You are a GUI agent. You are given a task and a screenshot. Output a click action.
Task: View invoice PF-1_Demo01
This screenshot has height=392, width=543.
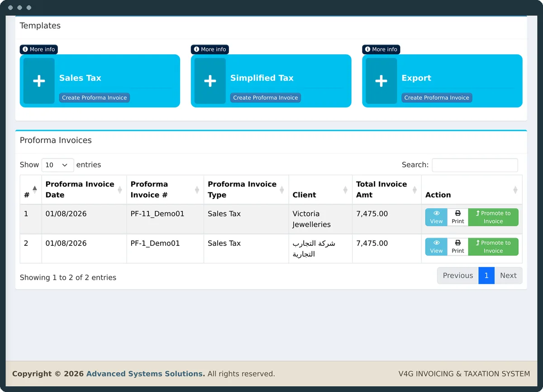point(436,247)
